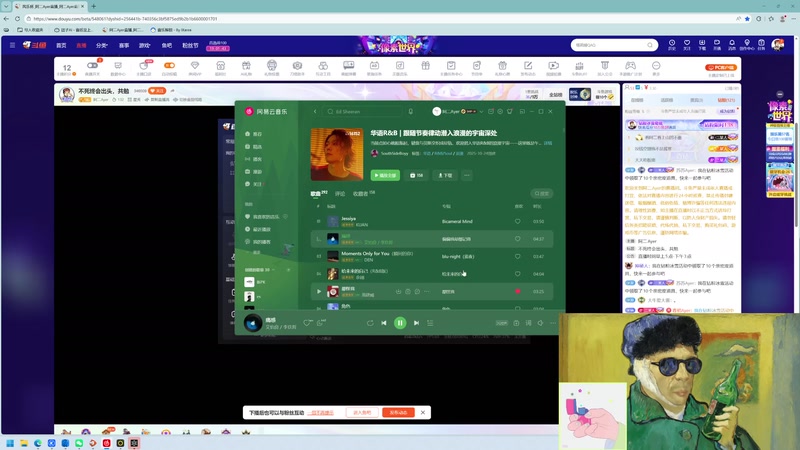
Task: Select the songs tab with 292 badge
Action: pyautogui.click(x=319, y=194)
